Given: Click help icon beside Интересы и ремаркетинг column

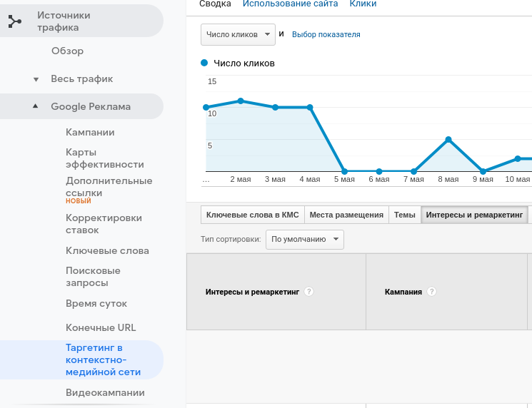Looking at the screenshot, I should pyautogui.click(x=308, y=292).
